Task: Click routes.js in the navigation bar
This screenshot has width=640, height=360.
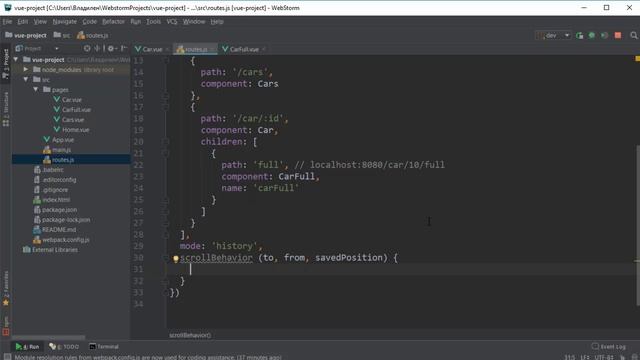Action: [93, 36]
